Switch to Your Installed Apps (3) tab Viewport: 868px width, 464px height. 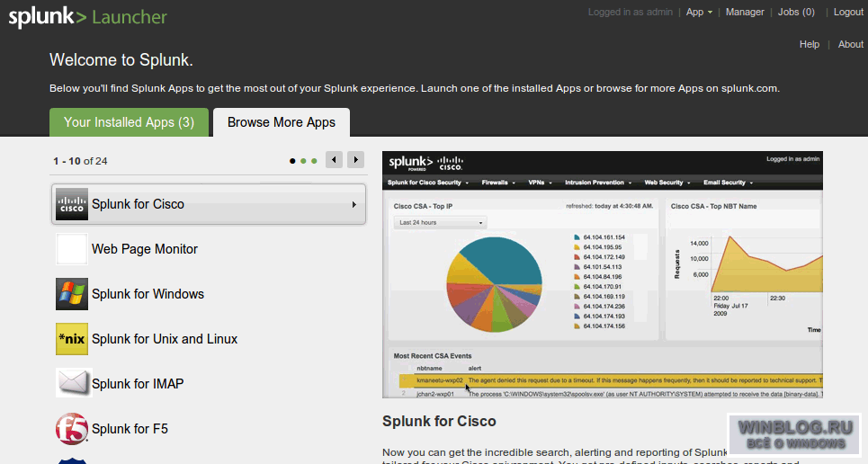(129, 122)
